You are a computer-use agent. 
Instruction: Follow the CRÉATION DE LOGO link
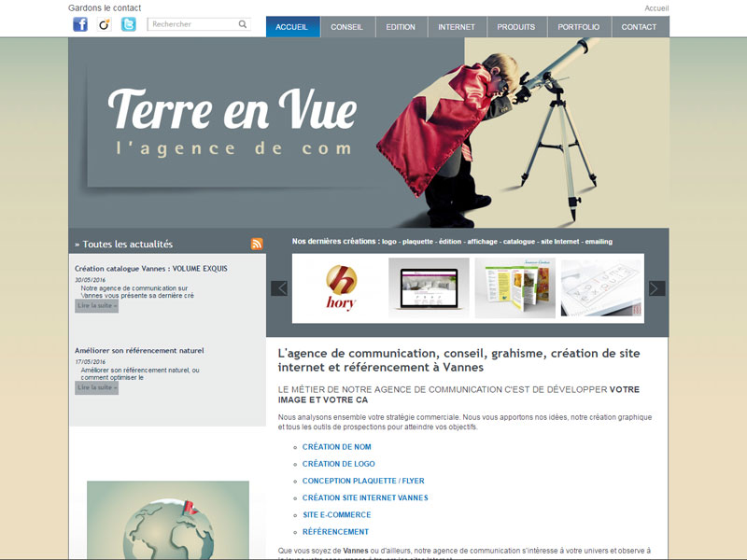[x=339, y=464]
